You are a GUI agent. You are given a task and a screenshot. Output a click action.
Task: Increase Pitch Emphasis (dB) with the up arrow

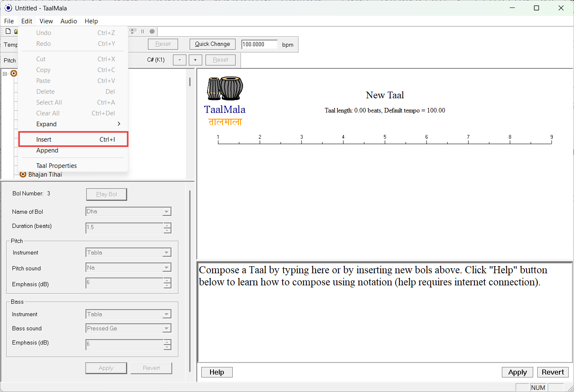(x=167, y=280)
